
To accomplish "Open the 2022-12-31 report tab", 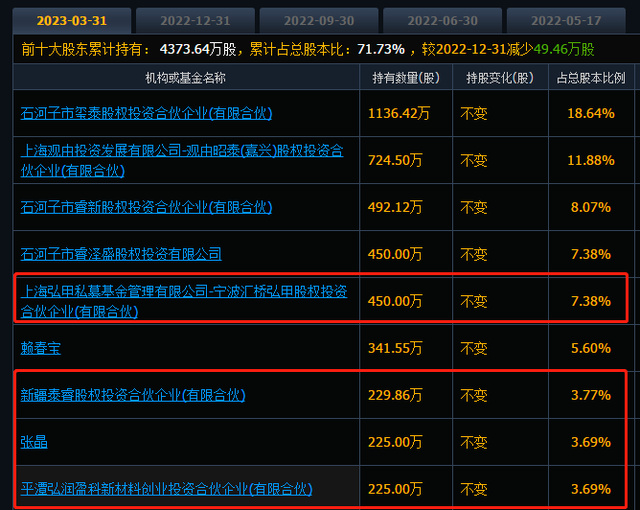I will (x=196, y=21).
